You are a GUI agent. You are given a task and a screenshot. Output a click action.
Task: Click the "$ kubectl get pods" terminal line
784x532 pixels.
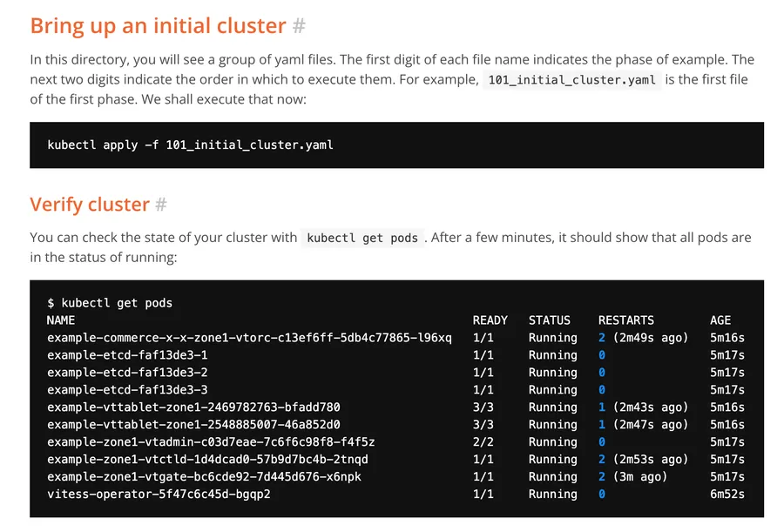click(x=110, y=303)
